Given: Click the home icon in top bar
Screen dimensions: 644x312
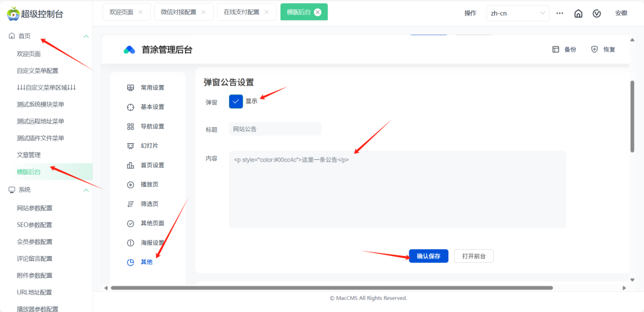Looking at the screenshot, I should (579, 13).
